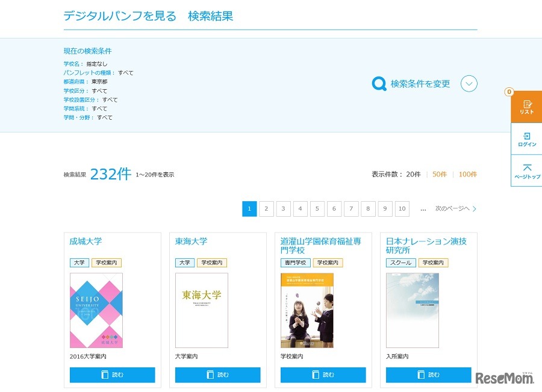Read 東海大学 pamphlet with 読む button
This screenshot has height=392, width=542.
coord(218,375)
